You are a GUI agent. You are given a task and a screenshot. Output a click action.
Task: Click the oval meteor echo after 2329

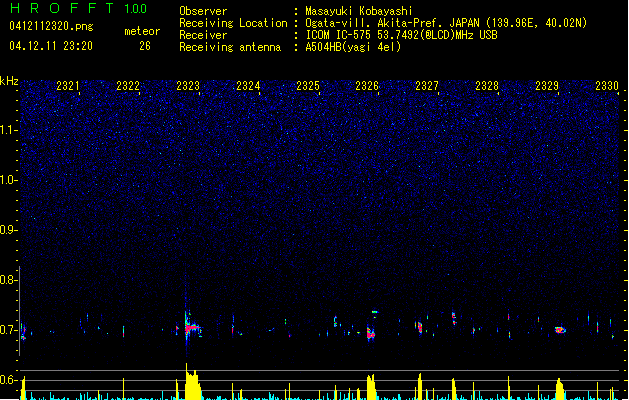[x=560, y=330]
